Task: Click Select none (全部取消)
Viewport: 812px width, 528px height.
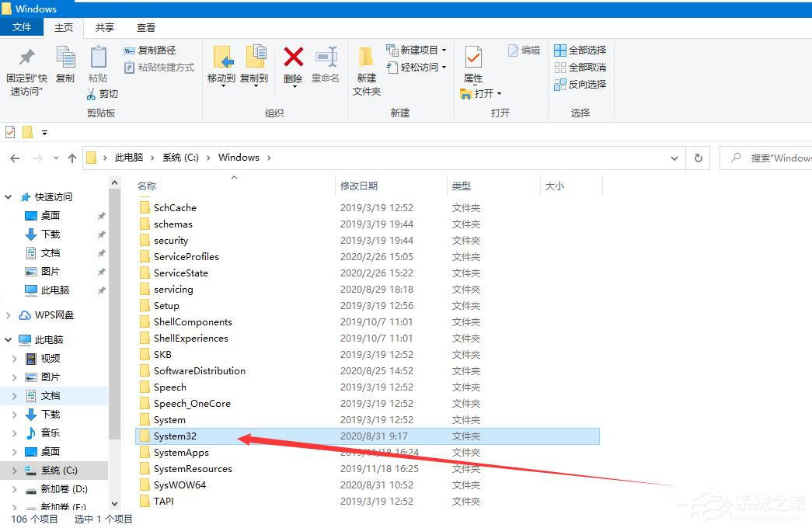Action: 580,68
